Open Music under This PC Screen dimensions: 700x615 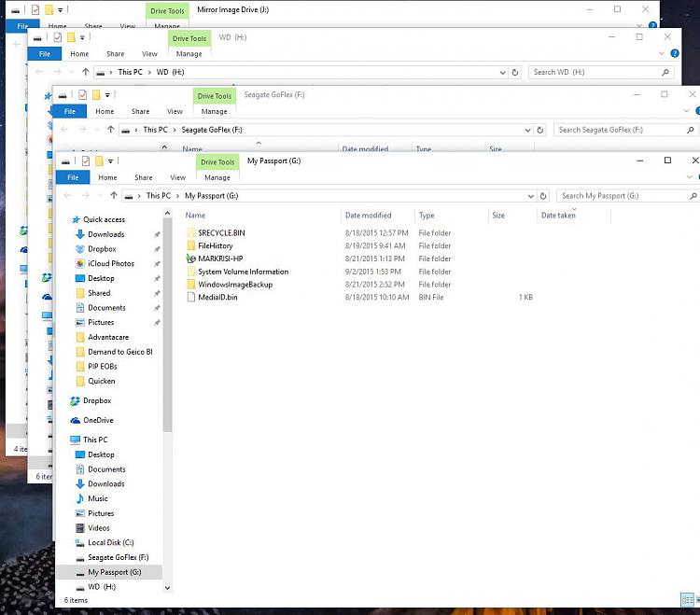coord(98,498)
